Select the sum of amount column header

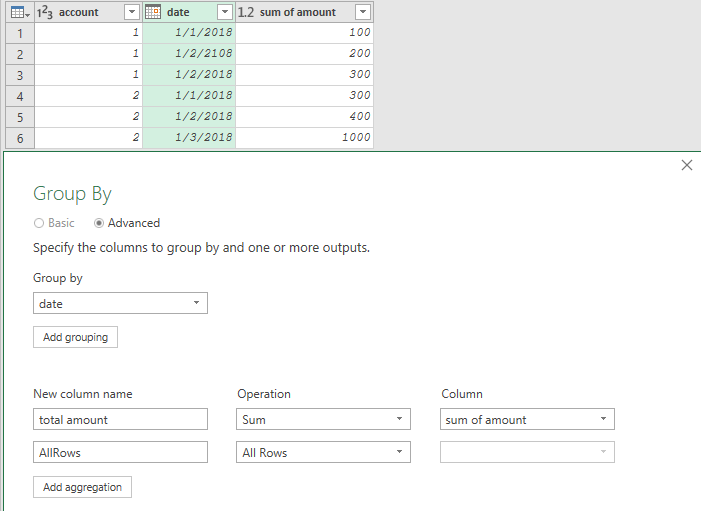pyautogui.click(x=304, y=12)
